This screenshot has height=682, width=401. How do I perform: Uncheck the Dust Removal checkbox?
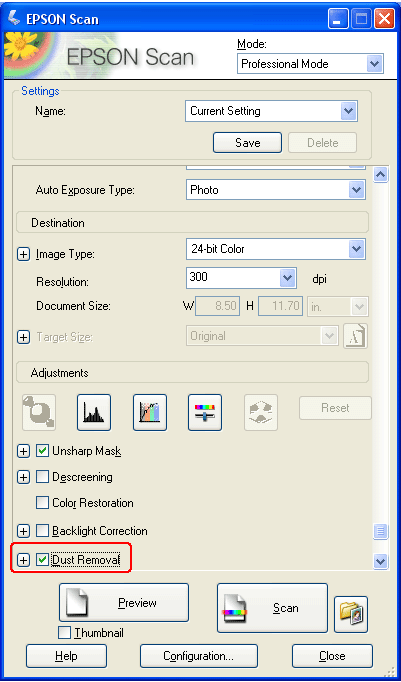42,560
